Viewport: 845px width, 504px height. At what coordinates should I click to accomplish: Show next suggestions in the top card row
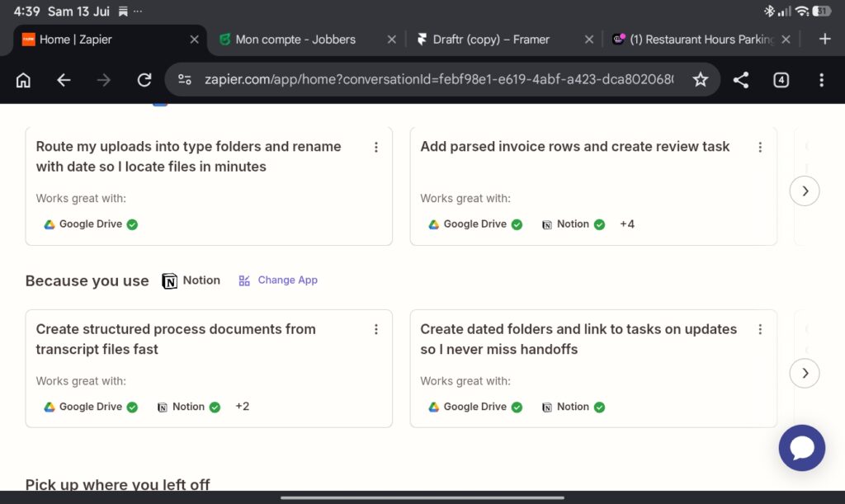click(805, 191)
